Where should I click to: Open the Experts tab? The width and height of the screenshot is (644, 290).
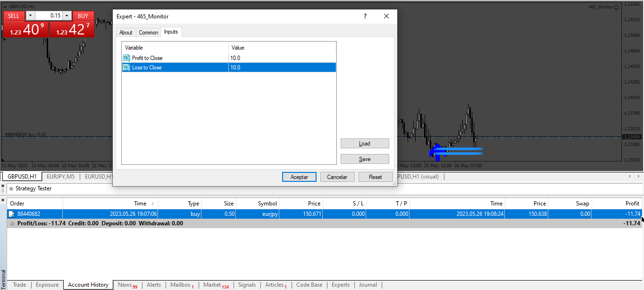coord(341,285)
